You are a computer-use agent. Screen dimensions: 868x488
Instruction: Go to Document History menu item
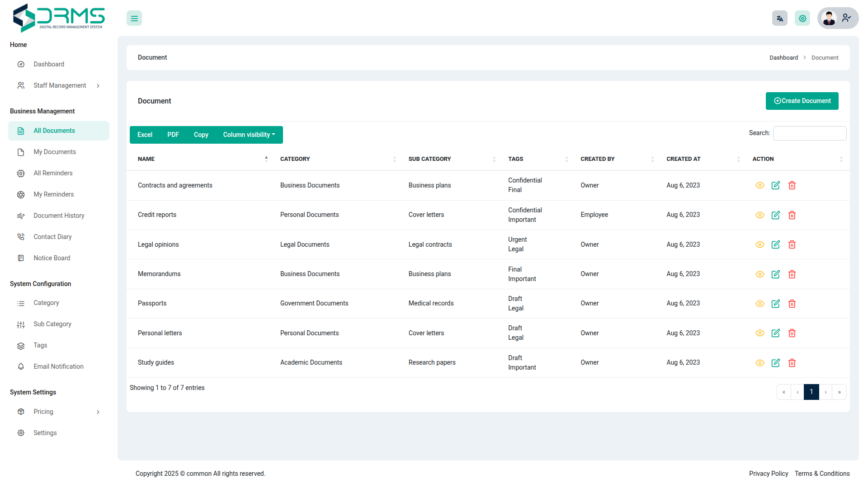pyautogui.click(x=59, y=216)
